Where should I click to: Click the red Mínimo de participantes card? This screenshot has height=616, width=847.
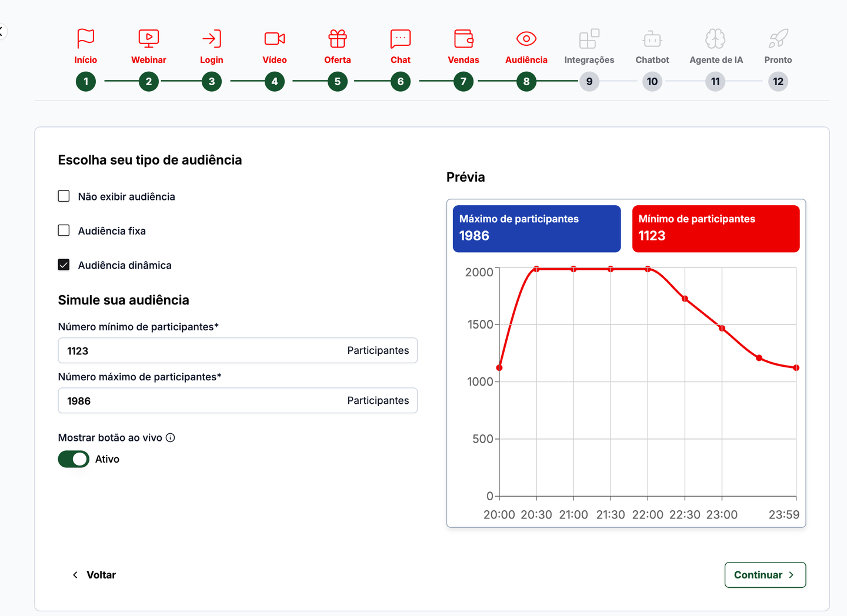pyautogui.click(x=716, y=229)
